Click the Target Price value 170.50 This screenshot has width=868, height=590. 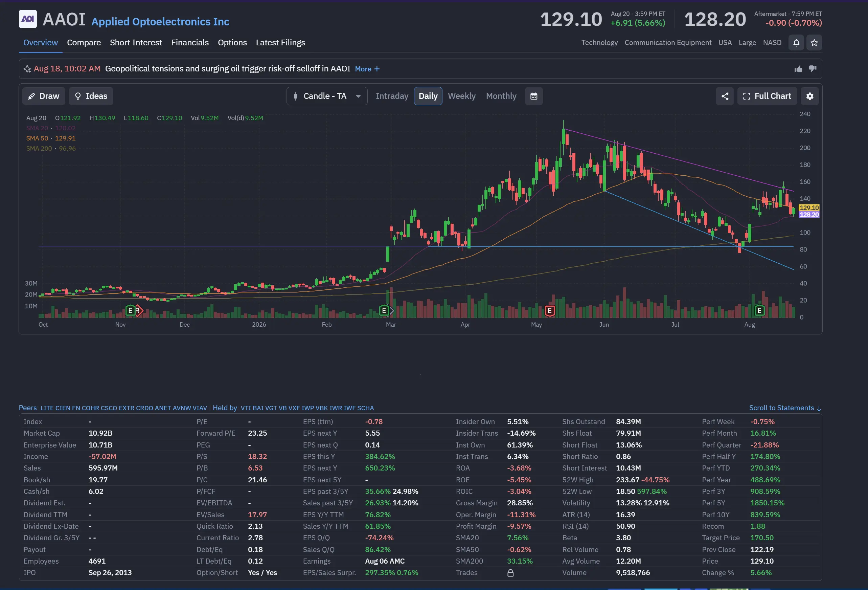pyautogui.click(x=762, y=538)
